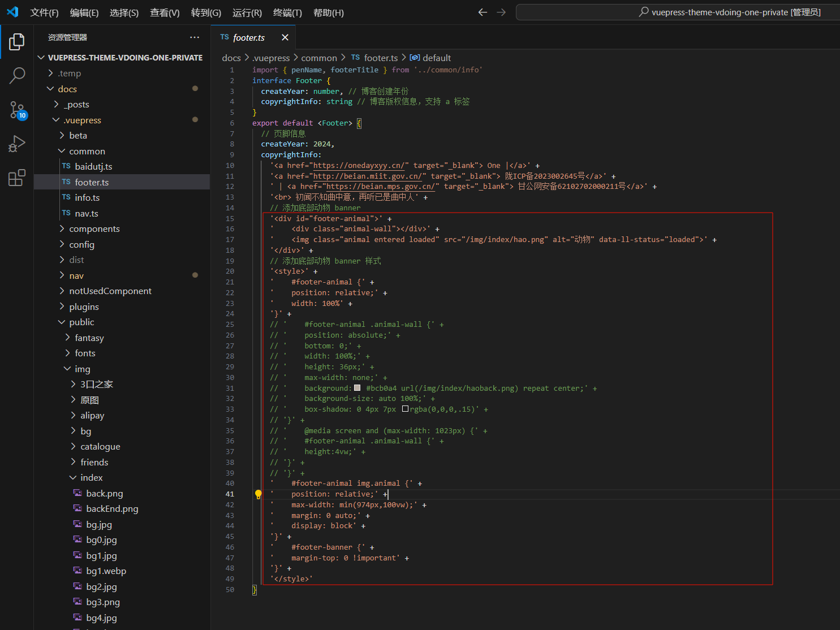The height and width of the screenshot is (630, 840).
Task: Go forward with the right arrow
Action: click(x=501, y=12)
